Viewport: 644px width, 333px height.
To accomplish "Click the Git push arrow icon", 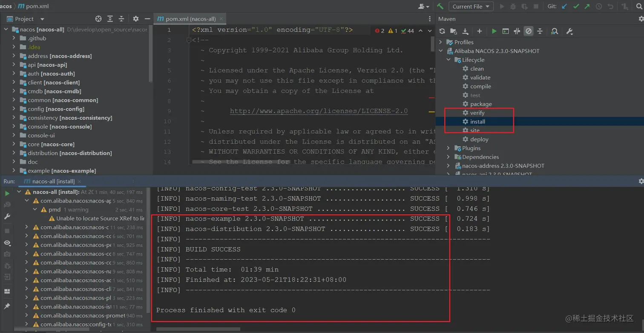I will (x=587, y=6).
